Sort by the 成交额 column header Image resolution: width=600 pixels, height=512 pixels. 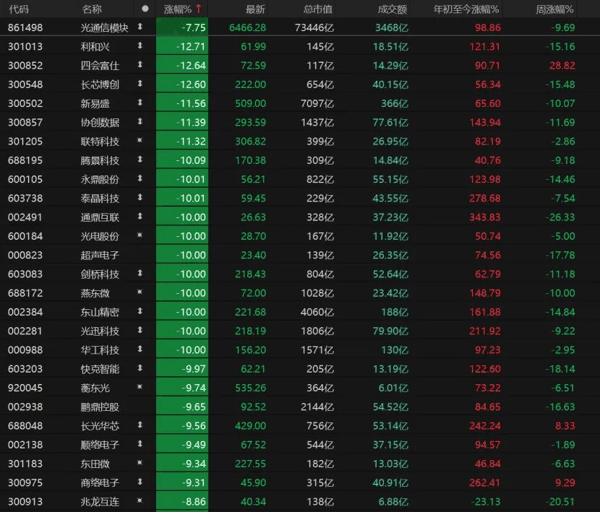(x=392, y=9)
